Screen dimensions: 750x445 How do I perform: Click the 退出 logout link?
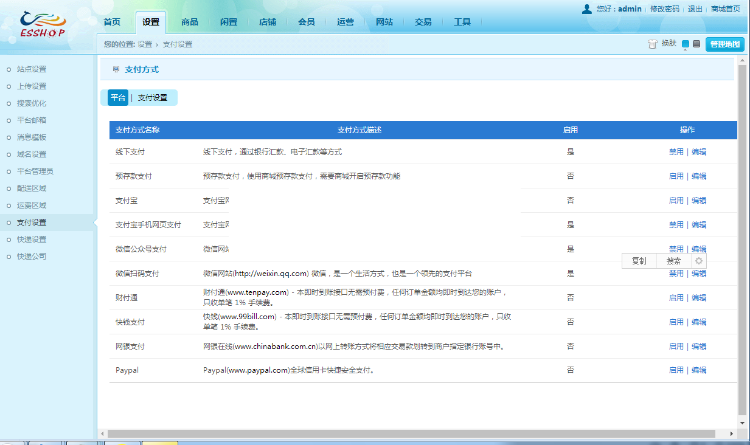click(695, 9)
